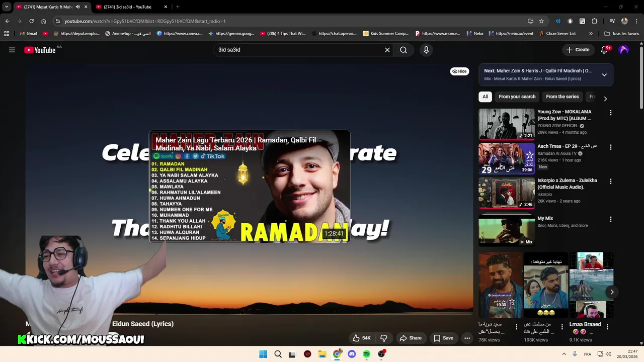This screenshot has width=644, height=362.
Task: Run the search with magnifier button
Action: coord(404,50)
